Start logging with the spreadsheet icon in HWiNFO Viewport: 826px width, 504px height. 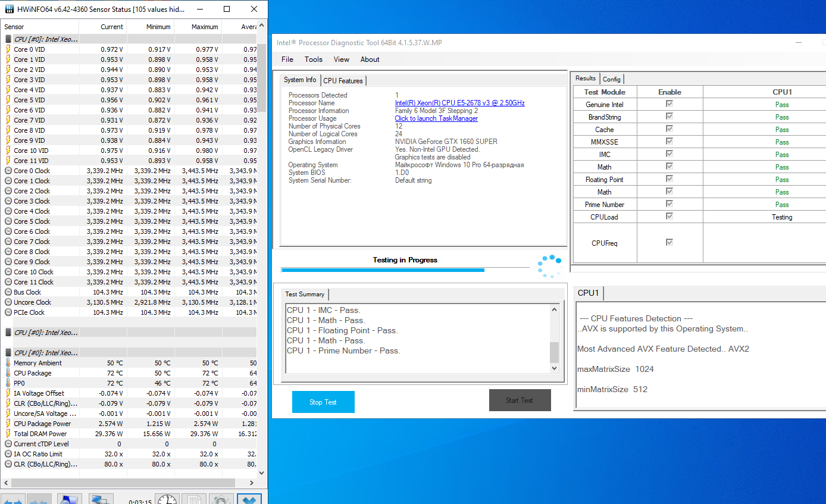(194, 500)
